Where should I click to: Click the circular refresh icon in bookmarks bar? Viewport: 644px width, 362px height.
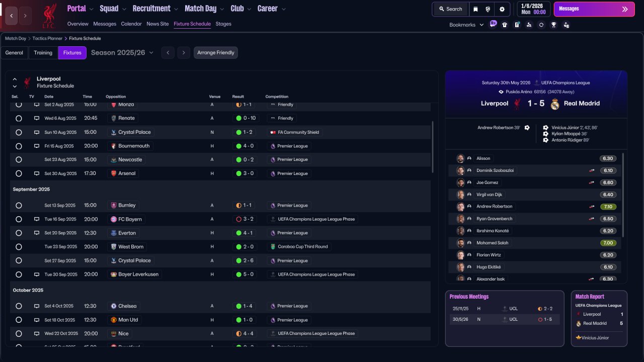[541, 25]
